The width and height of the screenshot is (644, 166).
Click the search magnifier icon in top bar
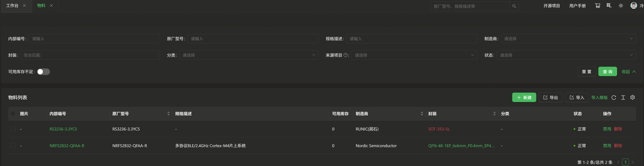[514, 6]
